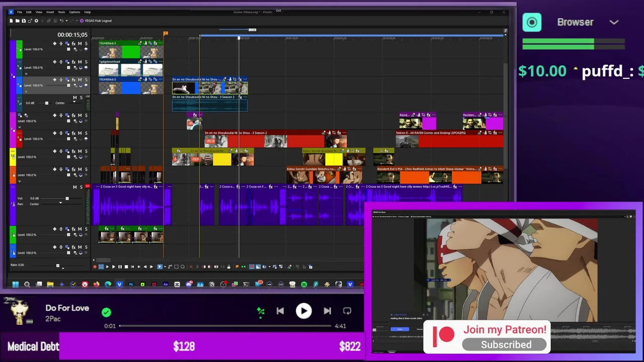The height and width of the screenshot is (362, 644).
Task: Adjust track 4 Level slider handle
Action: tap(67, 49)
